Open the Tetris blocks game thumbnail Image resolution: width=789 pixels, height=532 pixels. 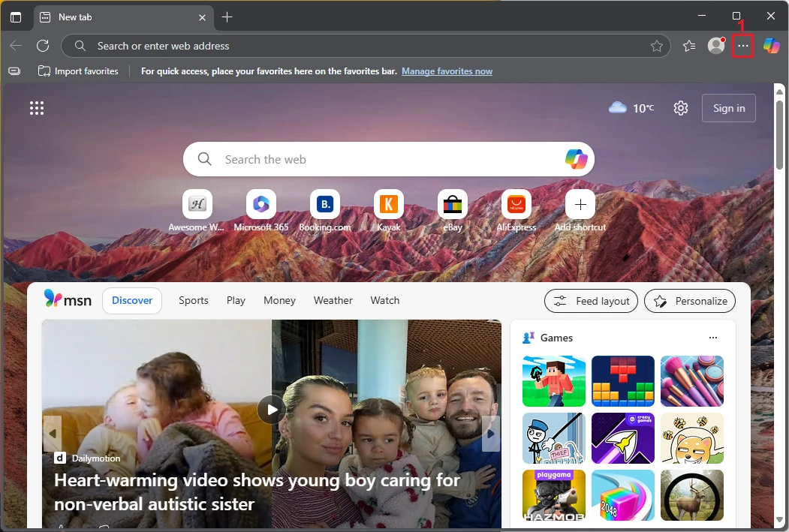[x=623, y=381]
